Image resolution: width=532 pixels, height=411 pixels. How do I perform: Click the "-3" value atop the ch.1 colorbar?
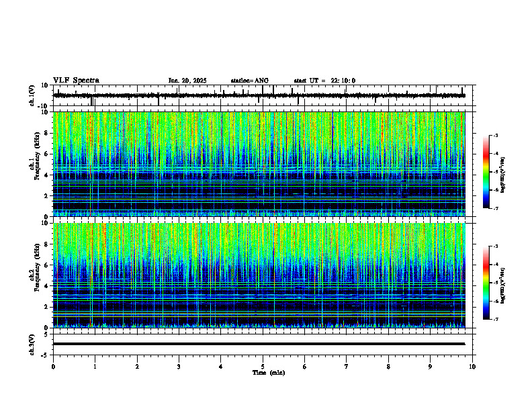pos(496,136)
